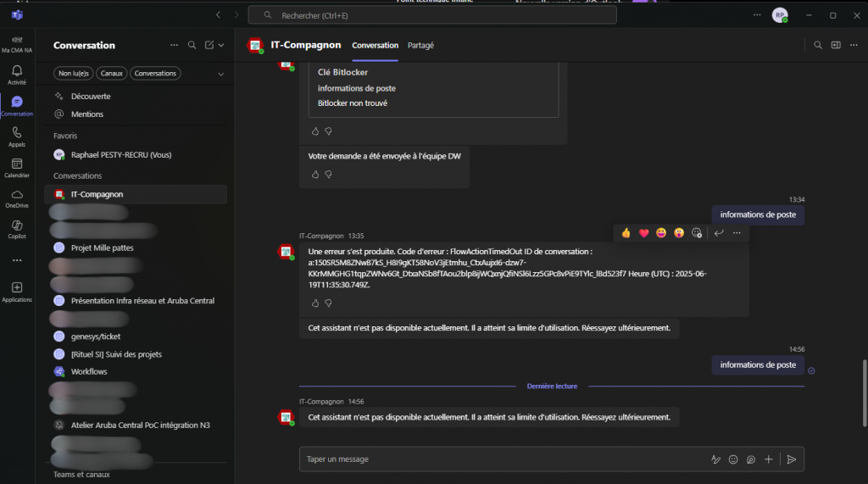Image resolution: width=868 pixels, height=484 pixels.
Task: Open the RP profile avatar
Action: (x=780, y=15)
